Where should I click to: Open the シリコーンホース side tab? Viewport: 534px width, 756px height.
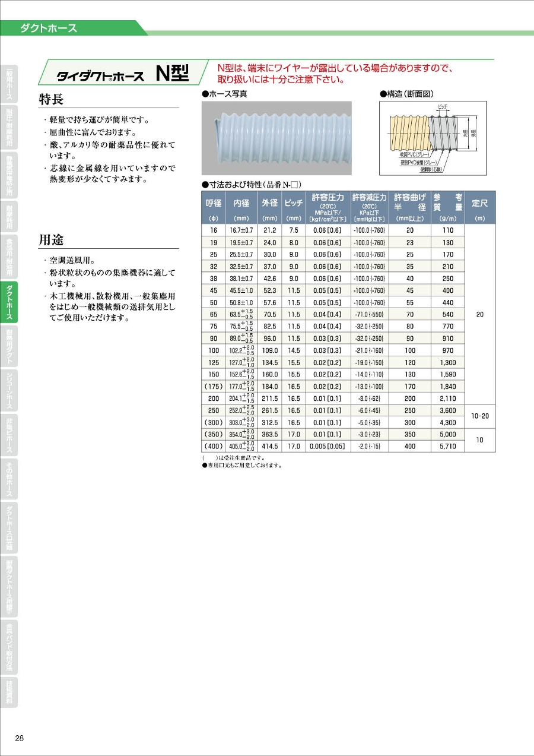9,390
